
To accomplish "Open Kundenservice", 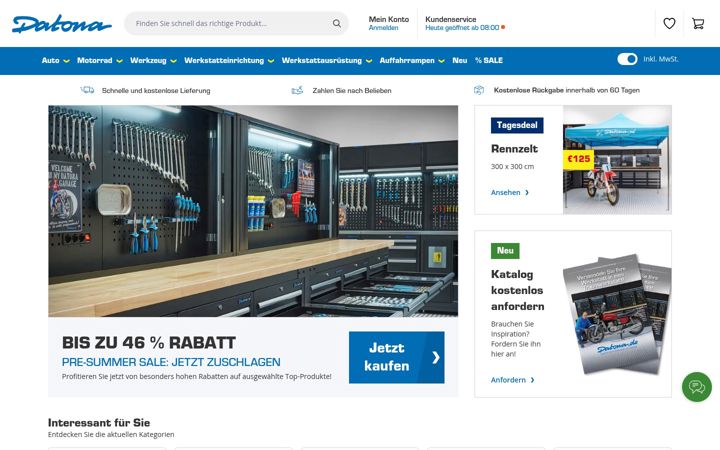I will 450,19.
